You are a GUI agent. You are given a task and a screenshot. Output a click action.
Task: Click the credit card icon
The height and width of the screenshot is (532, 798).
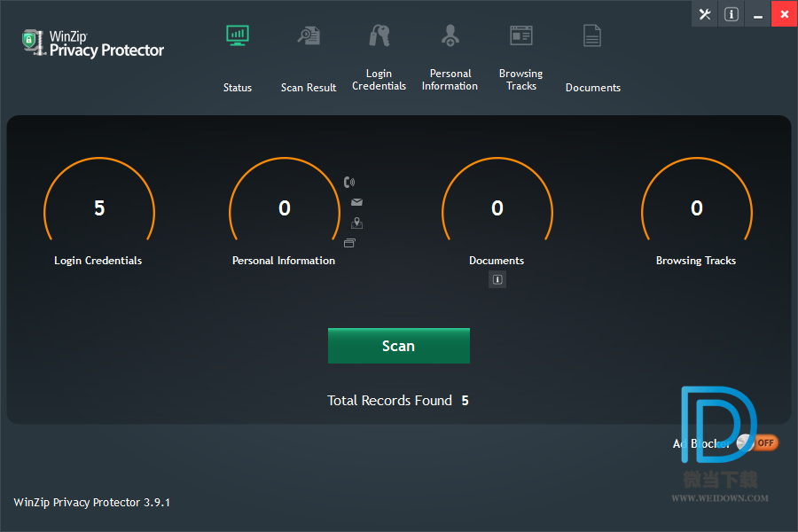pos(349,243)
